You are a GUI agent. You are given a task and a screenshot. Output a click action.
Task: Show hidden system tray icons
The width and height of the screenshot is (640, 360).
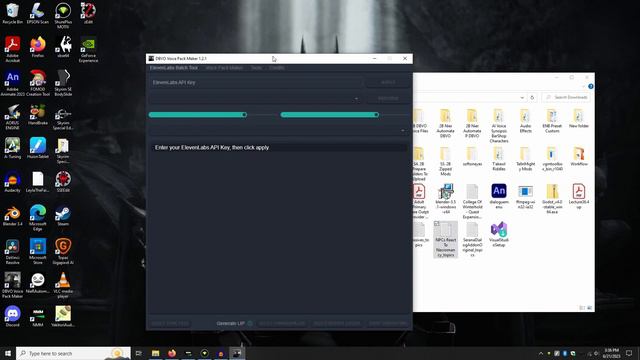pos(541,353)
